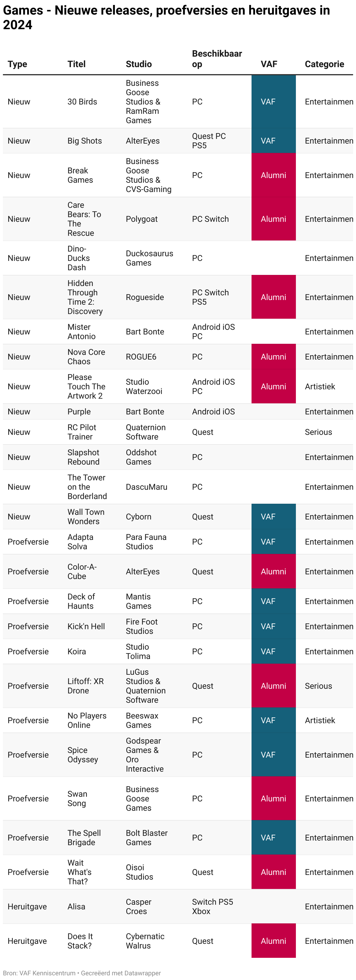This screenshot has width=356, height=980.
Task: Click the 'Beschikbaar op' column header
Action: tap(217, 59)
